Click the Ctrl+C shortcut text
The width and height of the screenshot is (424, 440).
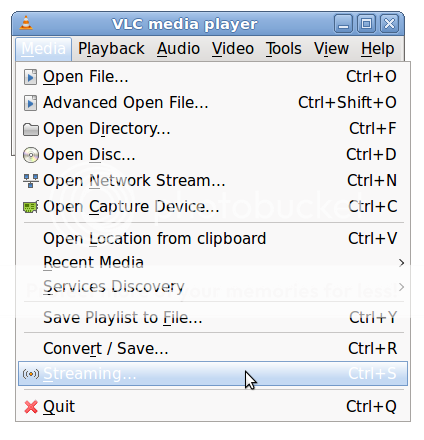pos(373,207)
